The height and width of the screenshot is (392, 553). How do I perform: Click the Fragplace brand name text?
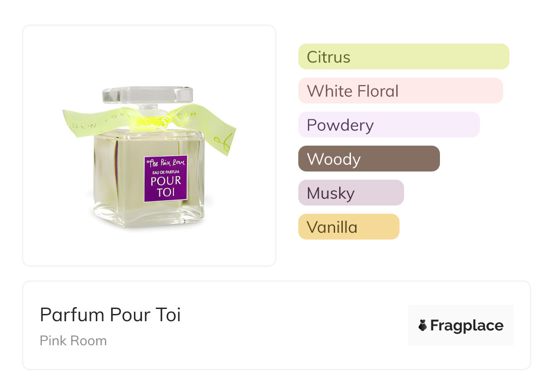tap(467, 325)
